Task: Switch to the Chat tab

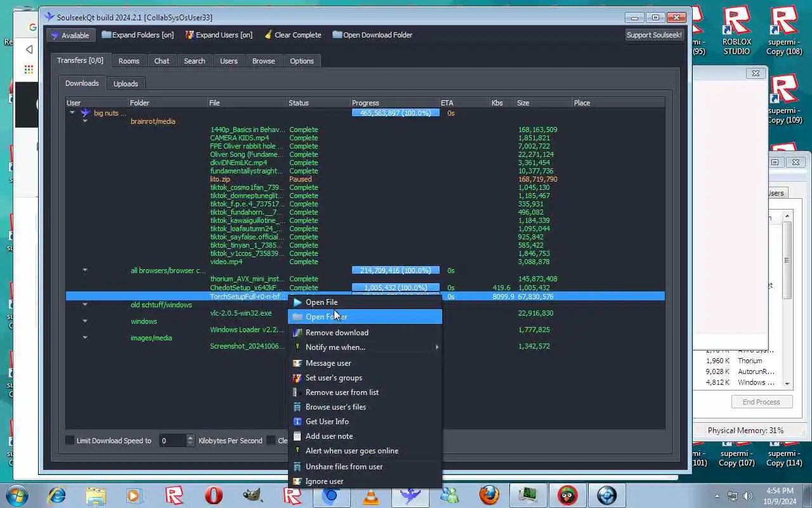Action: pos(162,61)
